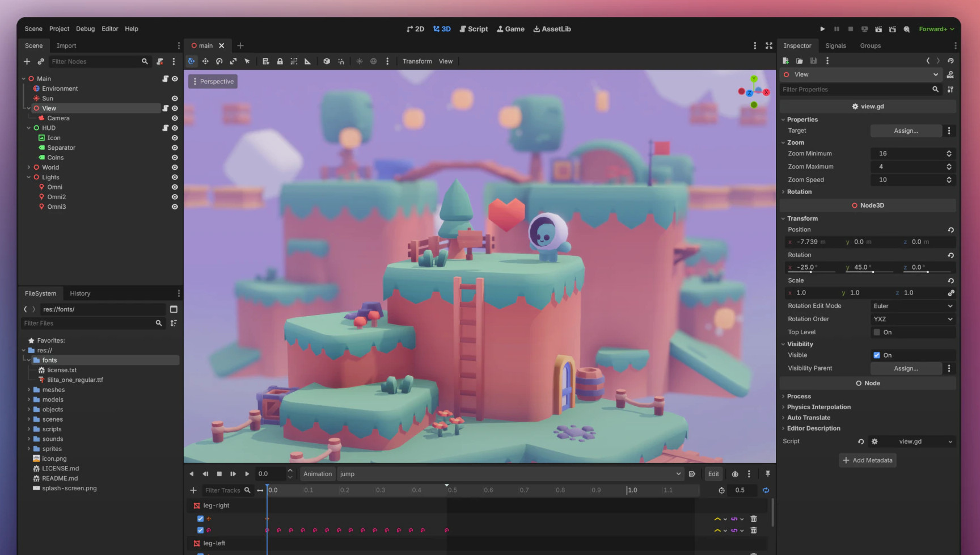Click the distraction-free mode expand icon
Screen dimensions: 980x555
(x=769, y=45)
